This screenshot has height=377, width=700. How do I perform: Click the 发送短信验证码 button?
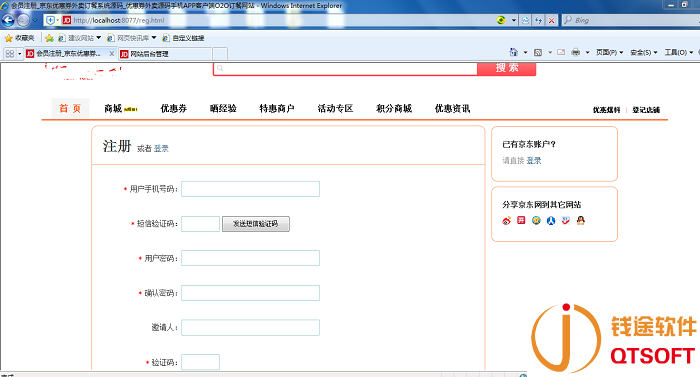point(256,224)
